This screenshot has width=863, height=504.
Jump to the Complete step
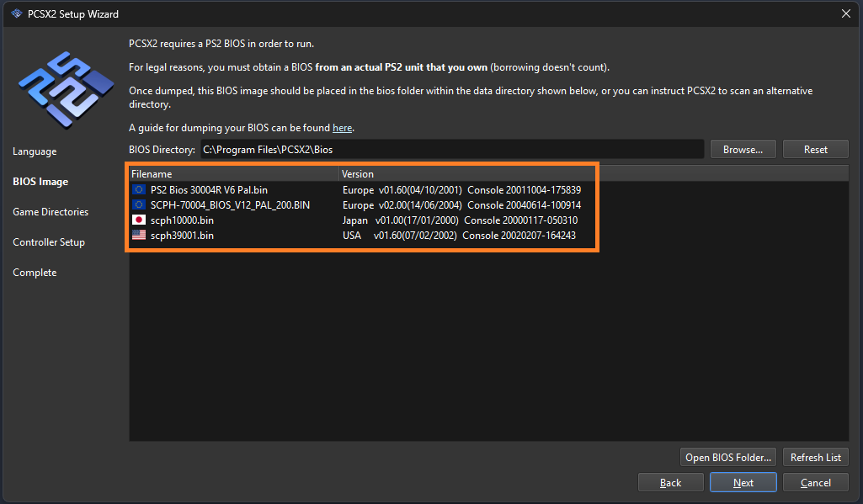coord(35,273)
